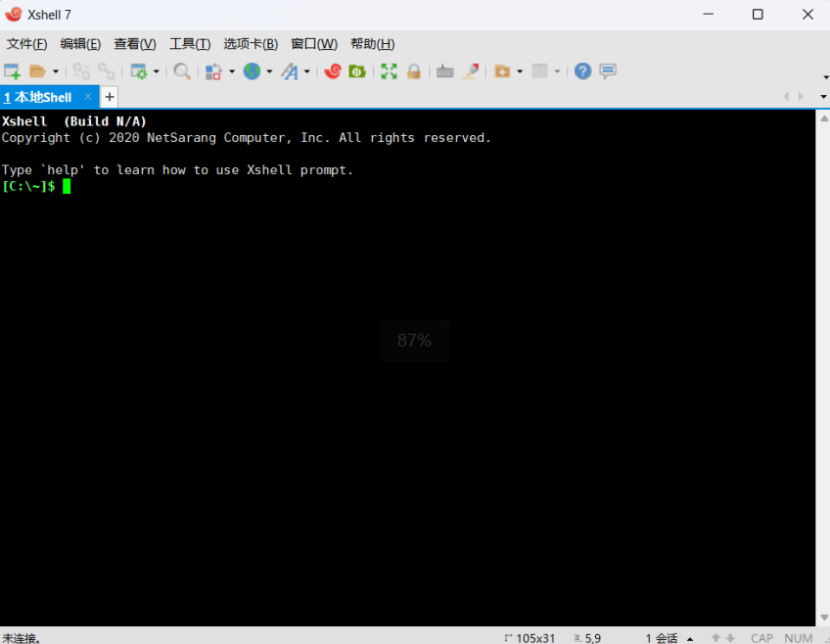Lock the screen with the padlock icon
This screenshot has width=830, height=644.
pos(414,70)
